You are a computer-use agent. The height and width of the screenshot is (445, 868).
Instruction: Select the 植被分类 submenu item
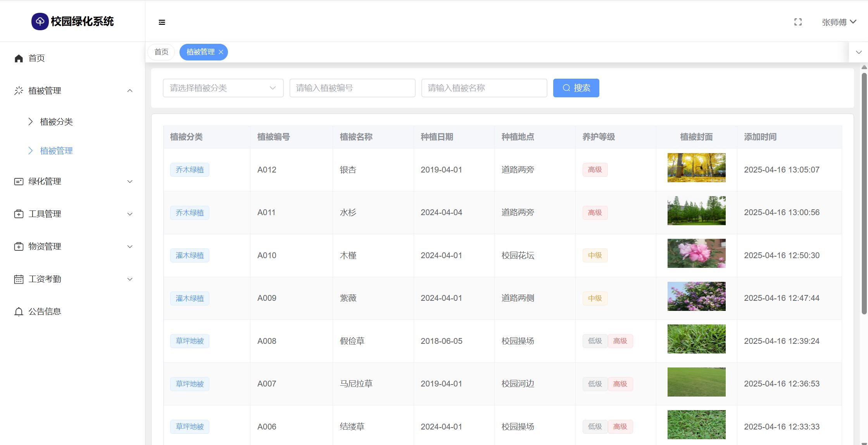click(56, 122)
